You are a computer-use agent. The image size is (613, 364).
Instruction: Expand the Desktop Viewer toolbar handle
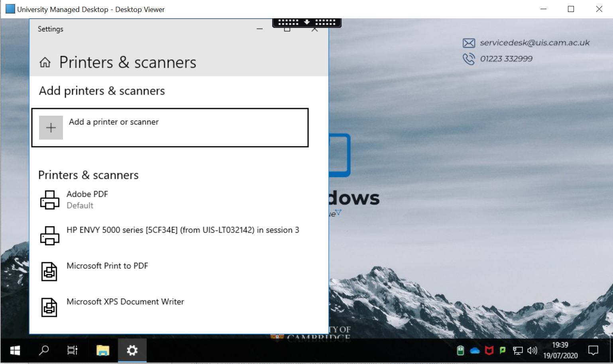pyautogui.click(x=306, y=22)
